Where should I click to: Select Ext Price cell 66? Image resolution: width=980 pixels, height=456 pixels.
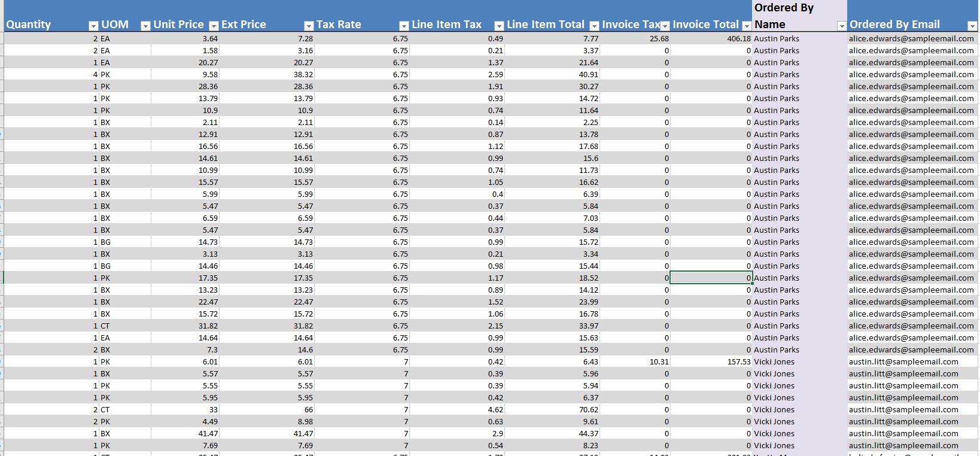point(267,409)
